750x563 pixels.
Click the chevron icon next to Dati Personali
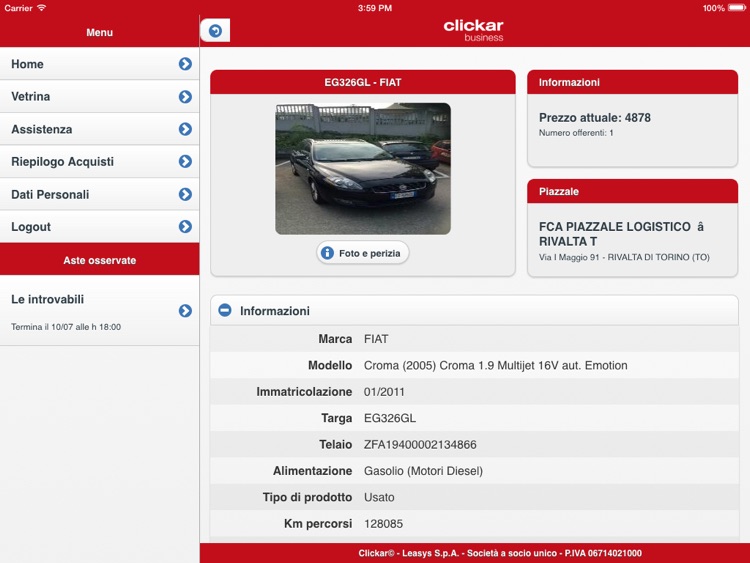pyautogui.click(x=185, y=194)
